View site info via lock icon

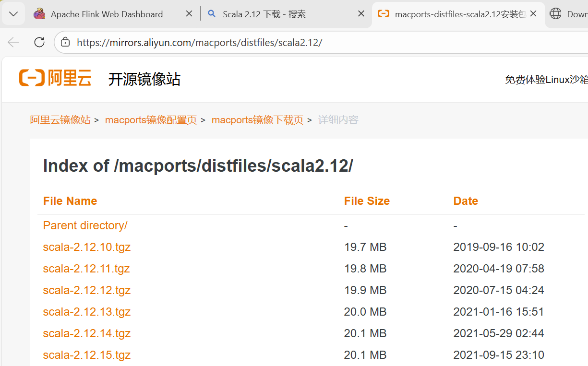tap(65, 42)
